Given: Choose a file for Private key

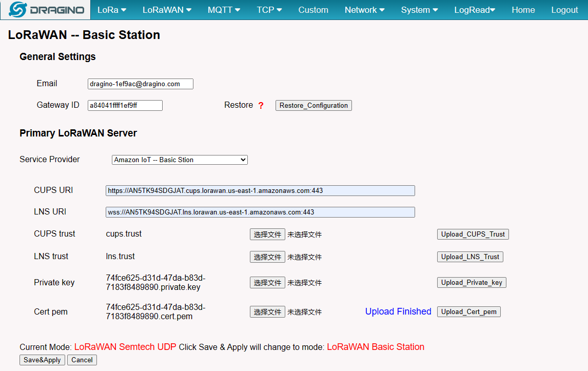Looking at the screenshot, I should point(267,282).
